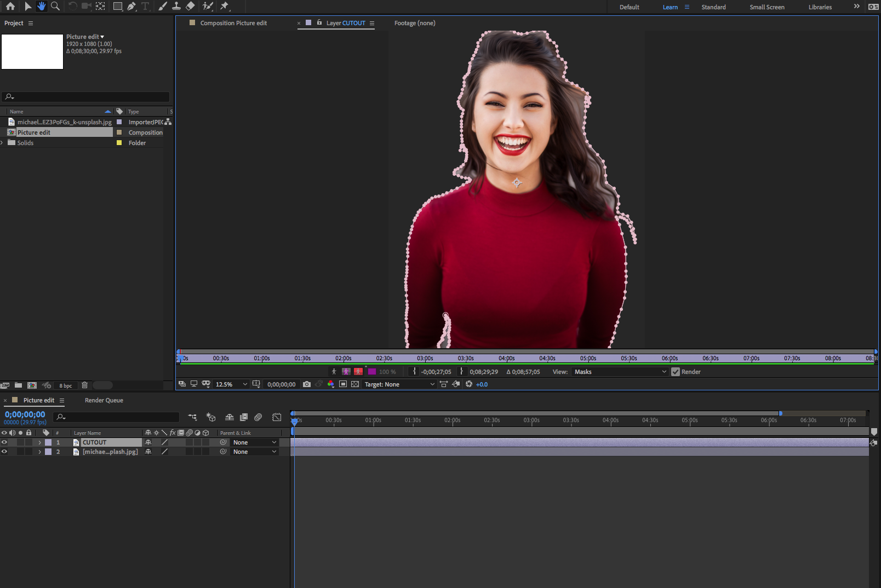The height and width of the screenshot is (588, 881).
Task: Take a snapshot with the camera icon
Action: click(307, 384)
